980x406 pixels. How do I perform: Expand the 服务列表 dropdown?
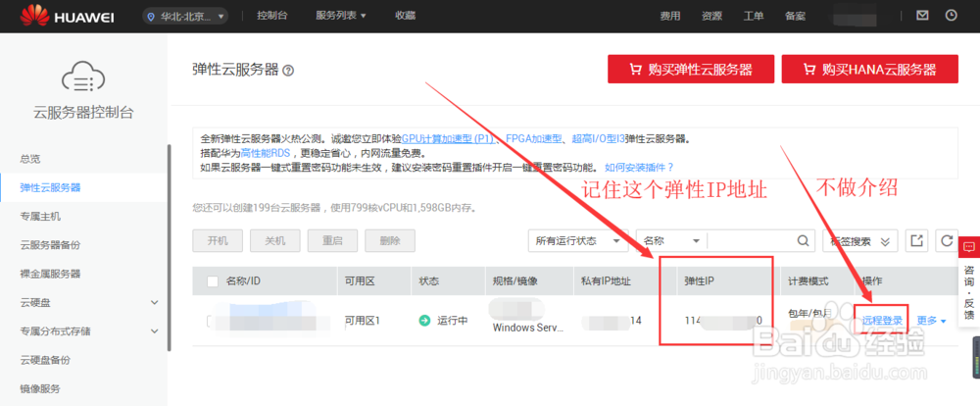point(341,16)
